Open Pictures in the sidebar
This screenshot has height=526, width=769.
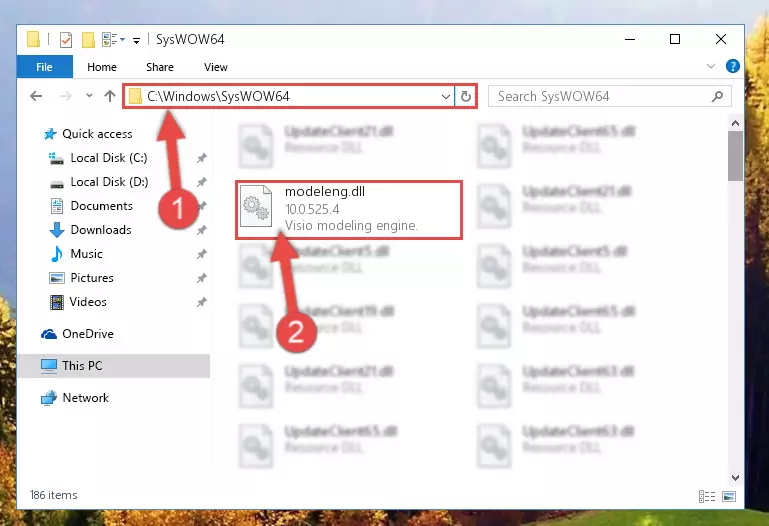click(x=82, y=278)
